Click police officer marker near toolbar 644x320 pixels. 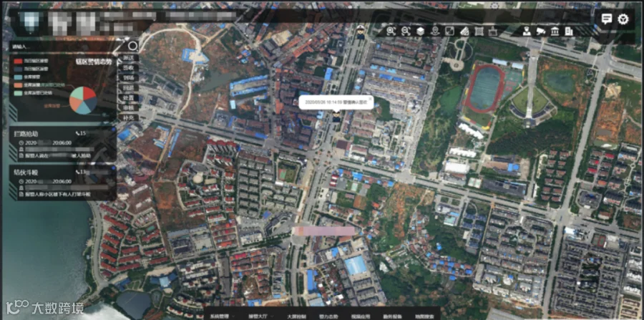tap(361, 32)
